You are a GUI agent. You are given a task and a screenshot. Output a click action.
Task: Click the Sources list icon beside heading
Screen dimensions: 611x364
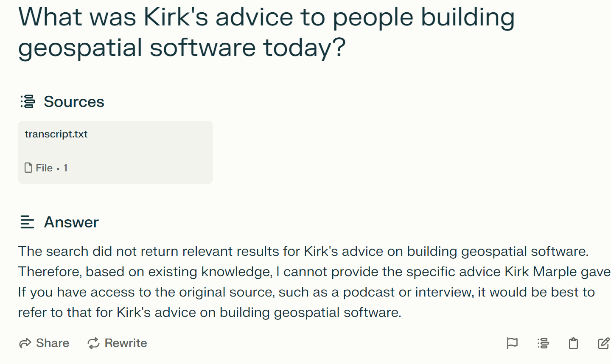28,102
